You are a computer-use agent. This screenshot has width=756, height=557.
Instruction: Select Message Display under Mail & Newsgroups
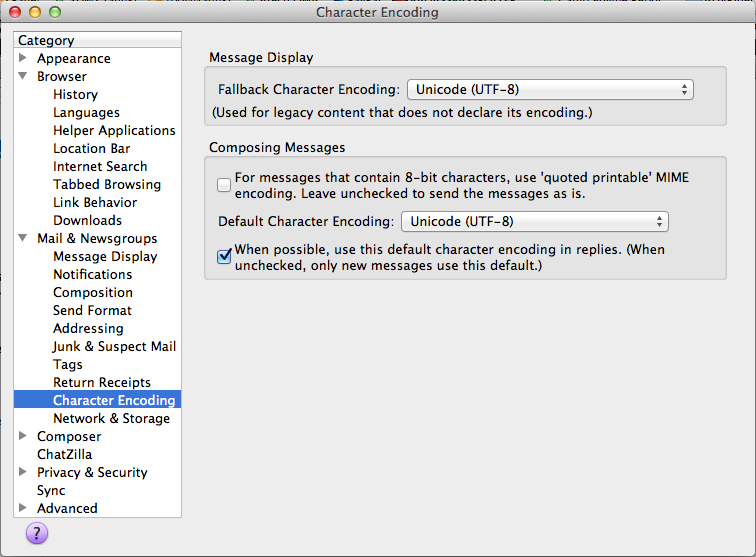pyautogui.click(x=105, y=256)
